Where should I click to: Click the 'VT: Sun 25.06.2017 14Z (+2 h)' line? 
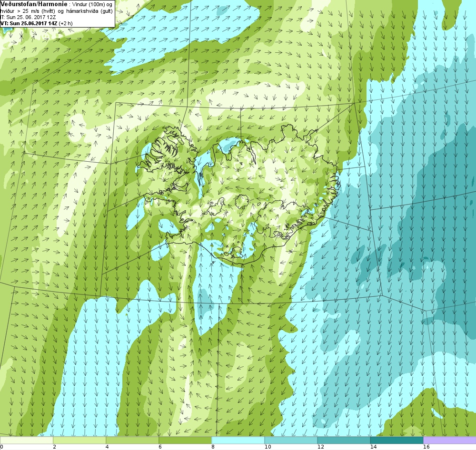(37, 23)
